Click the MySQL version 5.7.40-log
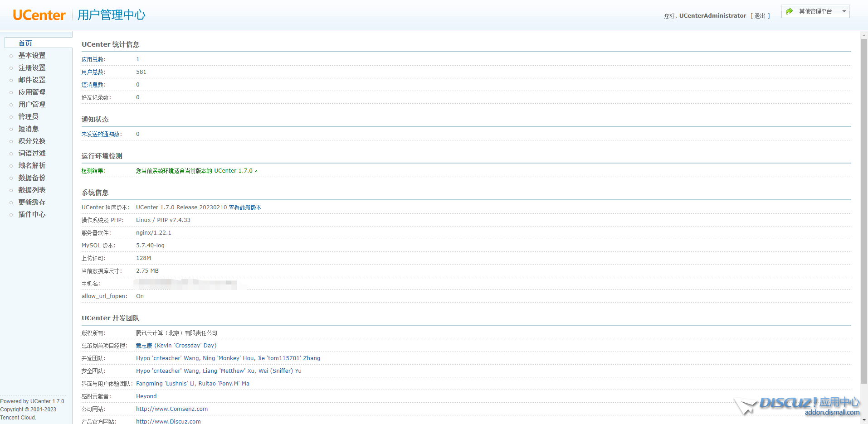 pos(150,246)
